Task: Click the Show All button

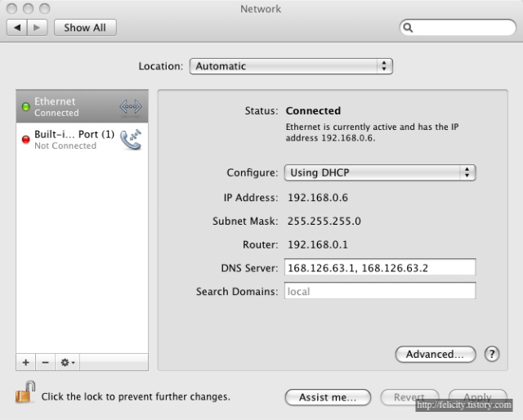Action: coord(85,27)
